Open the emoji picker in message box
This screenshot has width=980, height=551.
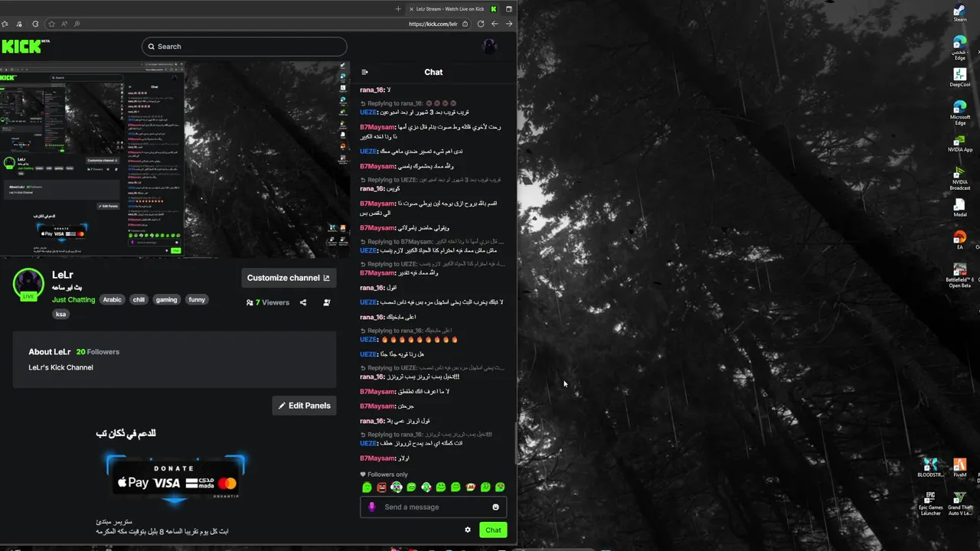[495, 507]
